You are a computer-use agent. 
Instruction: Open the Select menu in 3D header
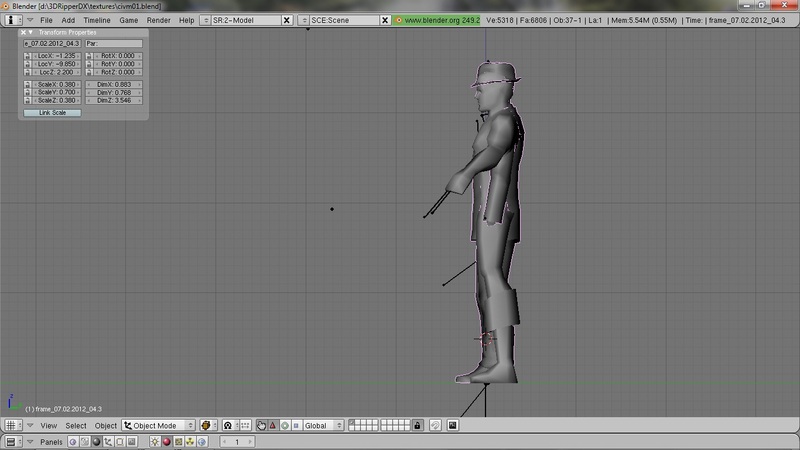[x=76, y=426]
